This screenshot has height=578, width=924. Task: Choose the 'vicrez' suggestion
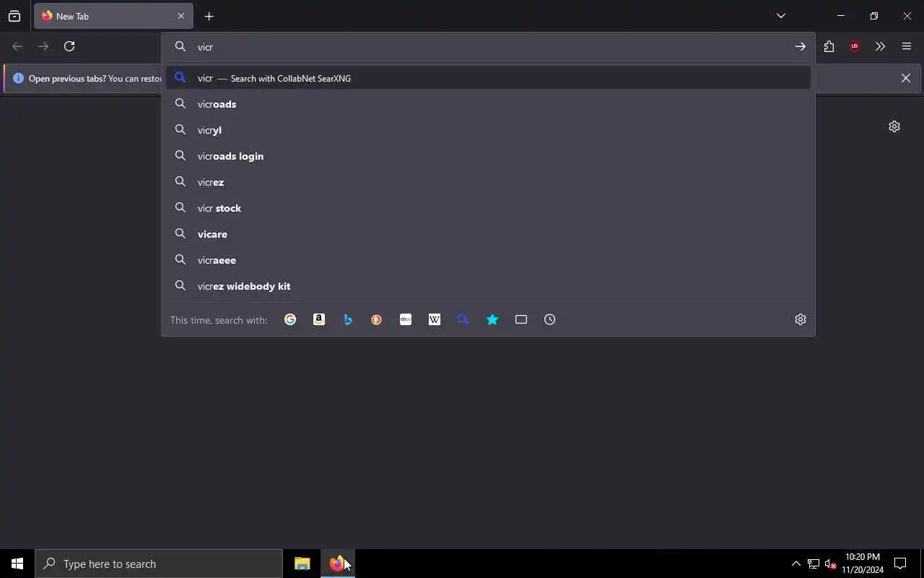pyautogui.click(x=488, y=182)
